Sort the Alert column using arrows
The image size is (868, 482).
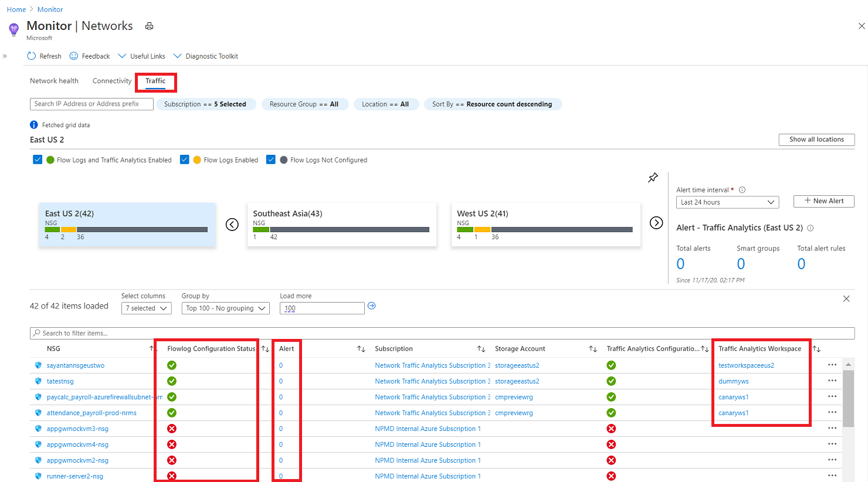tap(361, 349)
